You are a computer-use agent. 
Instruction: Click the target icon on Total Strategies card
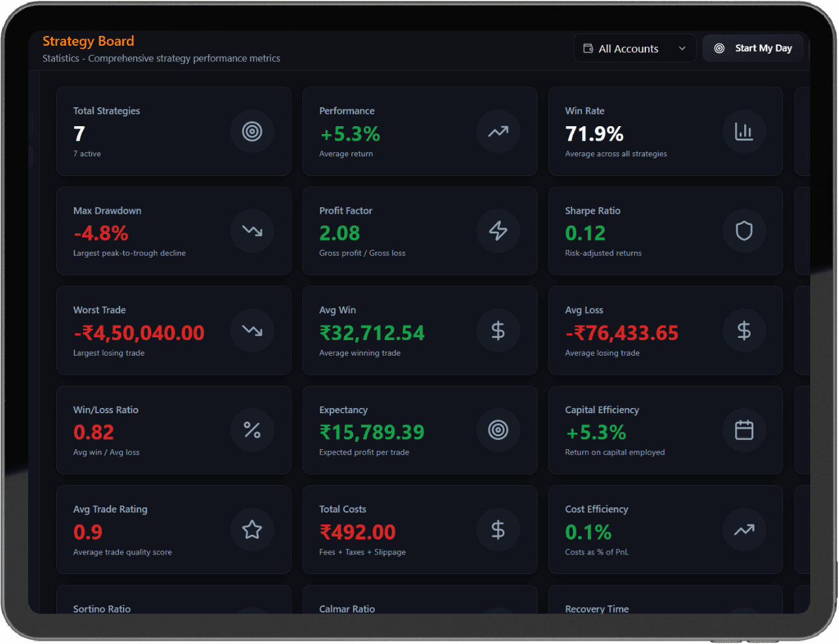(x=252, y=131)
